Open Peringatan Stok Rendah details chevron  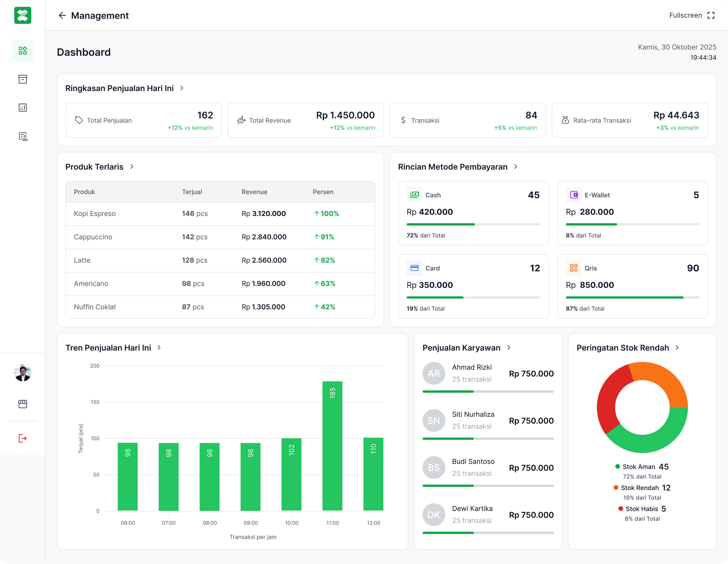click(x=677, y=348)
